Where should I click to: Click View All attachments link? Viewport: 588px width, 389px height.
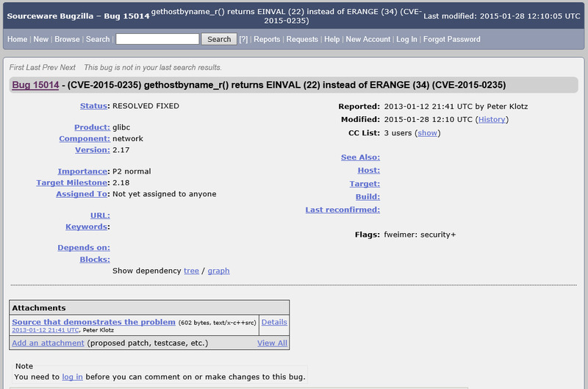click(x=272, y=343)
